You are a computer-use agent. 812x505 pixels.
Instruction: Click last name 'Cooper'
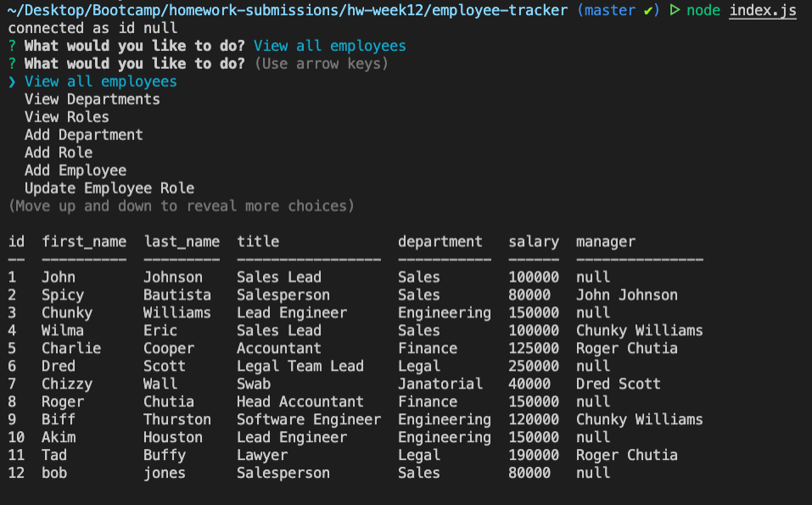tap(169, 348)
